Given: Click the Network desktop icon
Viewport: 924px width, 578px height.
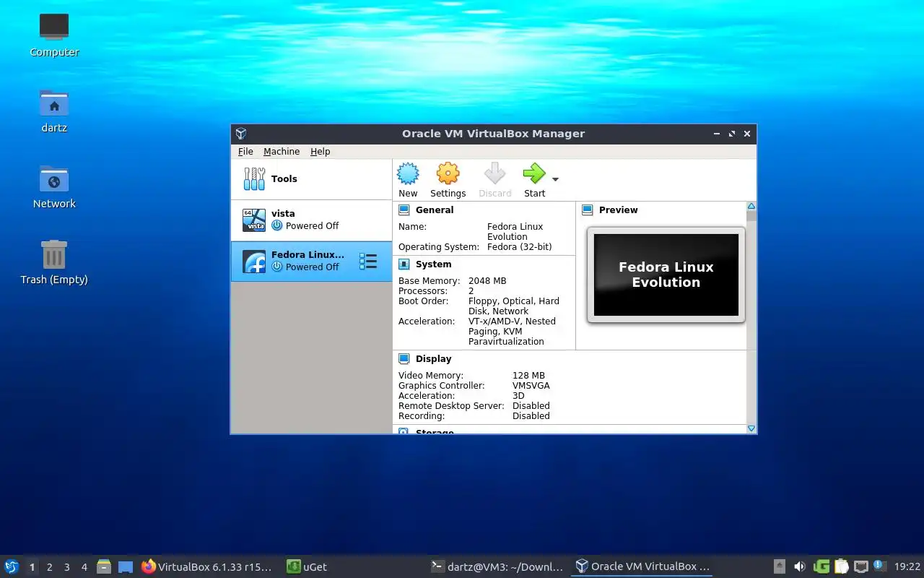Looking at the screenshot, I should [x=54, y=179].
